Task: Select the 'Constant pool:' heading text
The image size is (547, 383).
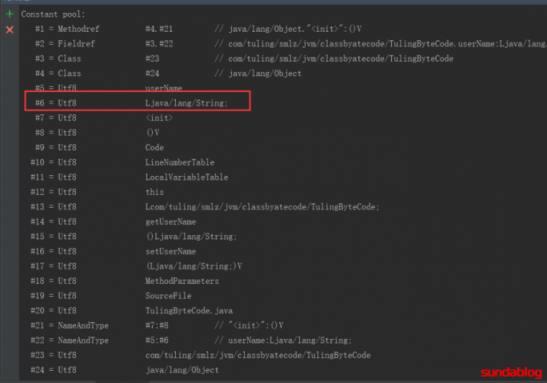Action: point(53,14)
